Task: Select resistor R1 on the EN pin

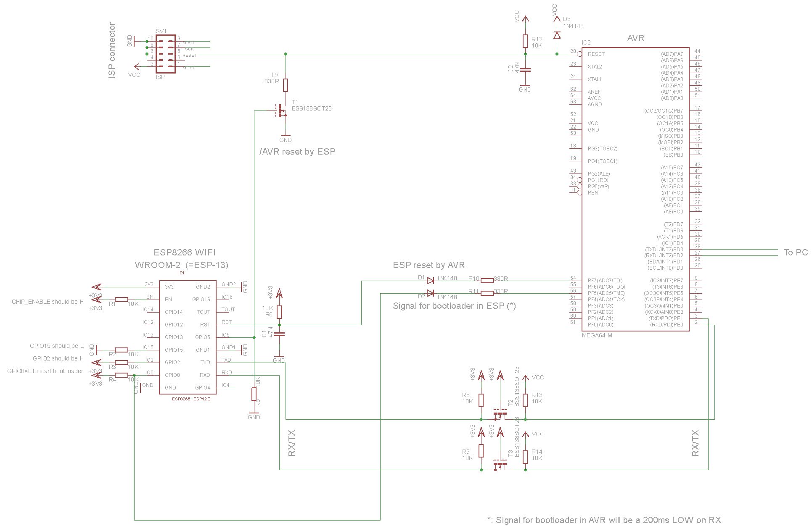Action: tap(122, 299)
